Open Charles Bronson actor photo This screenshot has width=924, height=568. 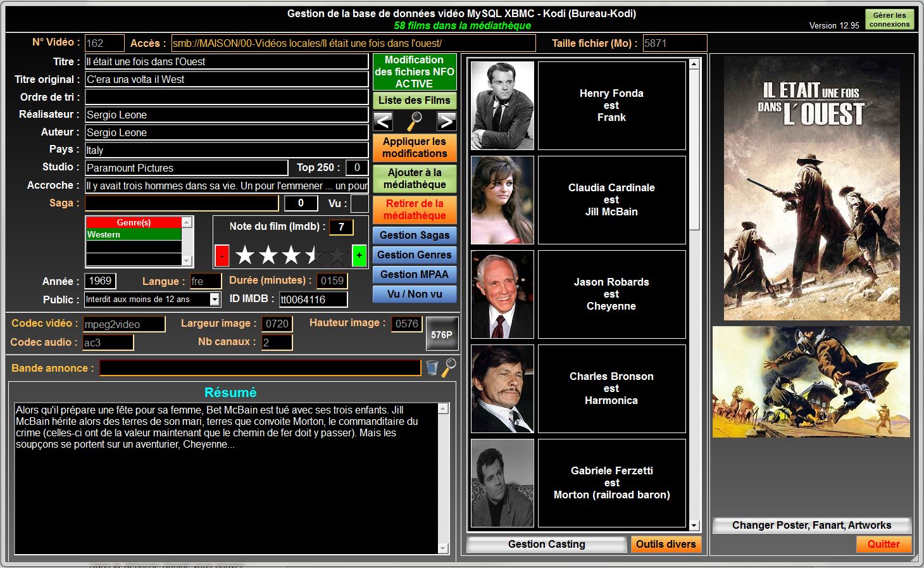[503, 389]
